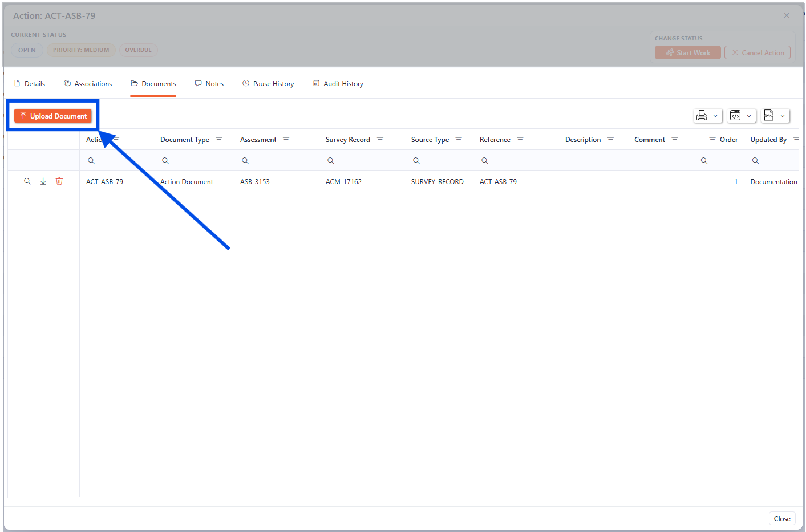Expand the export format chevron dropdown
Viewport: 806px width, 532px height.
[782, 115]
